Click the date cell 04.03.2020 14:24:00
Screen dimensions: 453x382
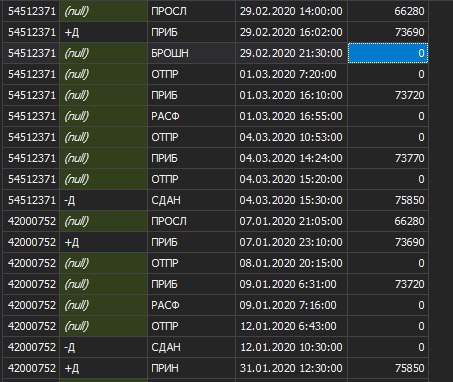pos(291,158)
